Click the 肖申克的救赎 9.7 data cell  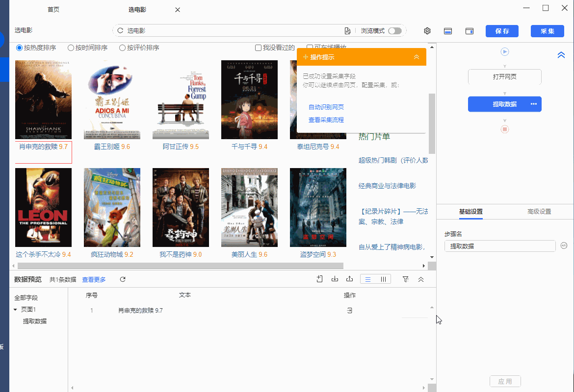tap(141, 311)
